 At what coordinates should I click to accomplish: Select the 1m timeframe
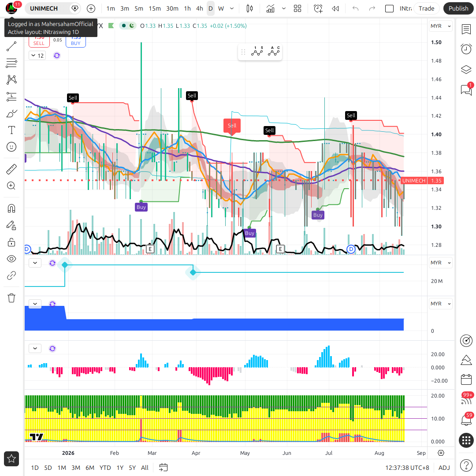[x=111, y=8]
